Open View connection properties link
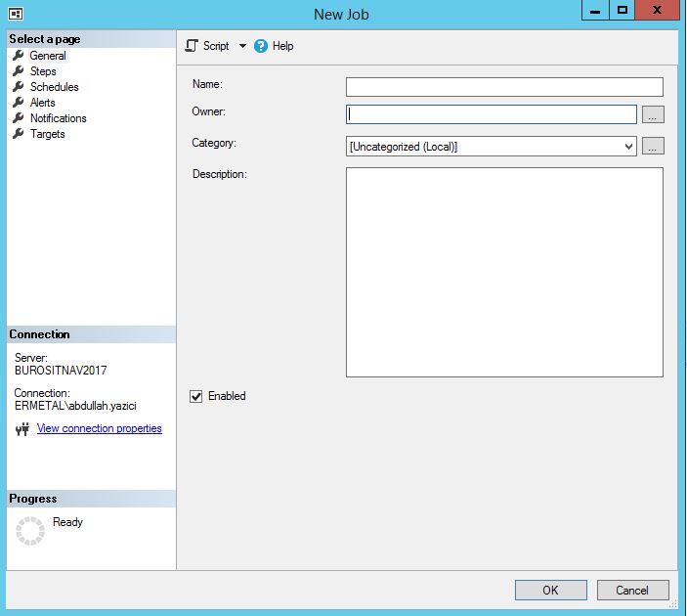Screen dimensions: 687x616 tap(99, 428)
